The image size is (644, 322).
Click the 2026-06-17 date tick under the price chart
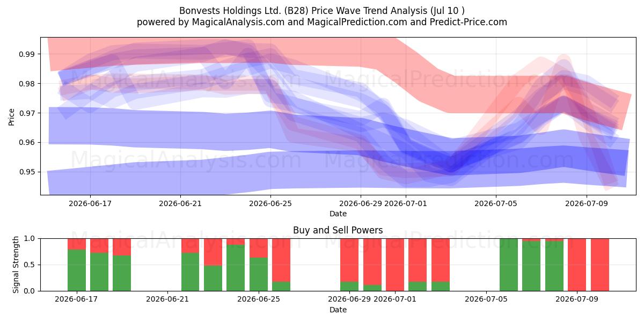coord(90,203)
